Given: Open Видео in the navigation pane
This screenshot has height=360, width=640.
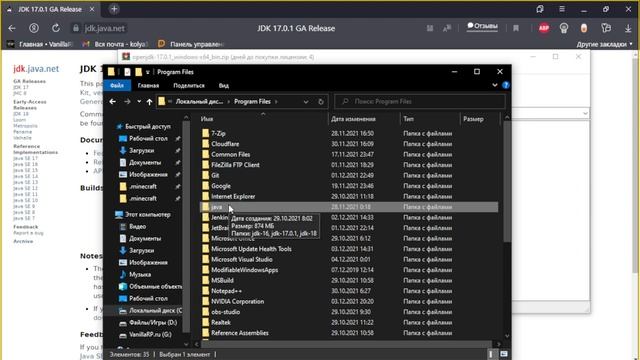Looking at the screenshot, I should click(x=137, y=227).
